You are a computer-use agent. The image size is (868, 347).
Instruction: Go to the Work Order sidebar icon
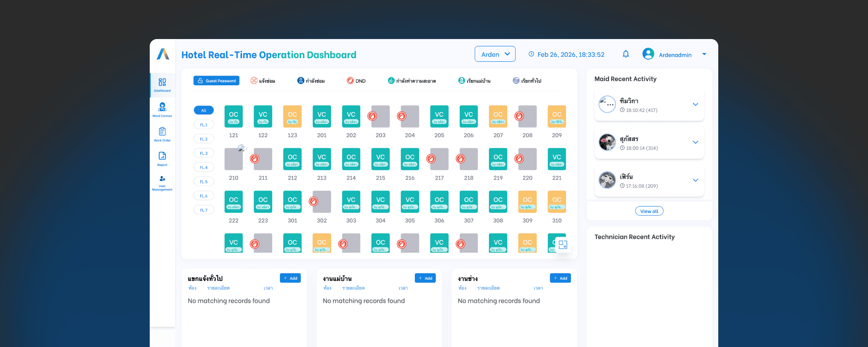[x=162, y=134]
